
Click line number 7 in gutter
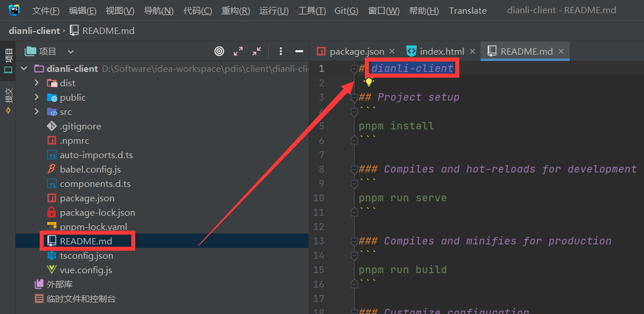tap(321, 155)
